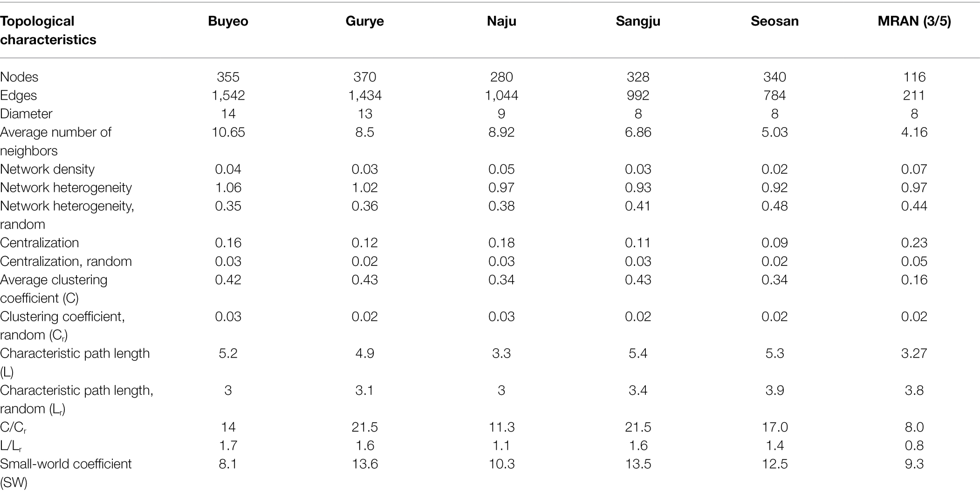
Task: Click MRAN characteristic path length 3.27
Action: (x=914, y=353)
